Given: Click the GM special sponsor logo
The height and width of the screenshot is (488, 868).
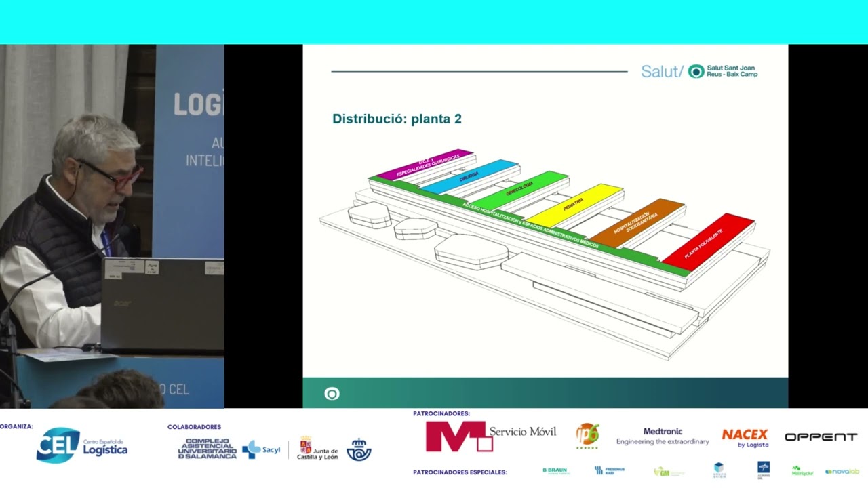Looking at the screenshot, I should [x=669, y=471].
